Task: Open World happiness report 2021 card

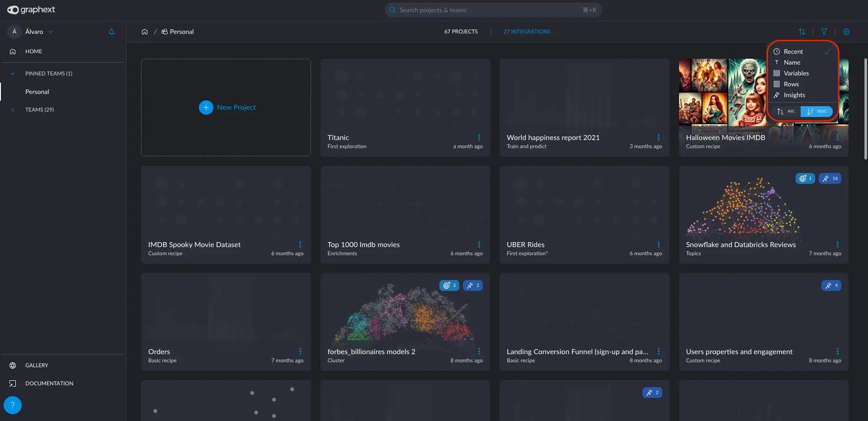Action: 584,108
